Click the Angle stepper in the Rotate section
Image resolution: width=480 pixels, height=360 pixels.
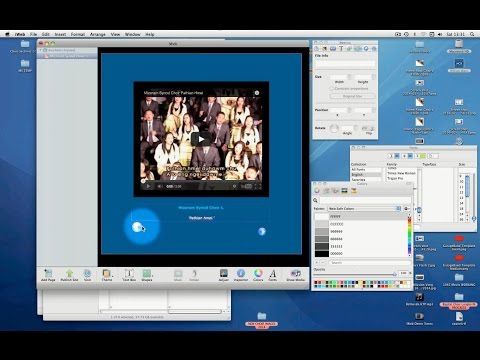356,128
